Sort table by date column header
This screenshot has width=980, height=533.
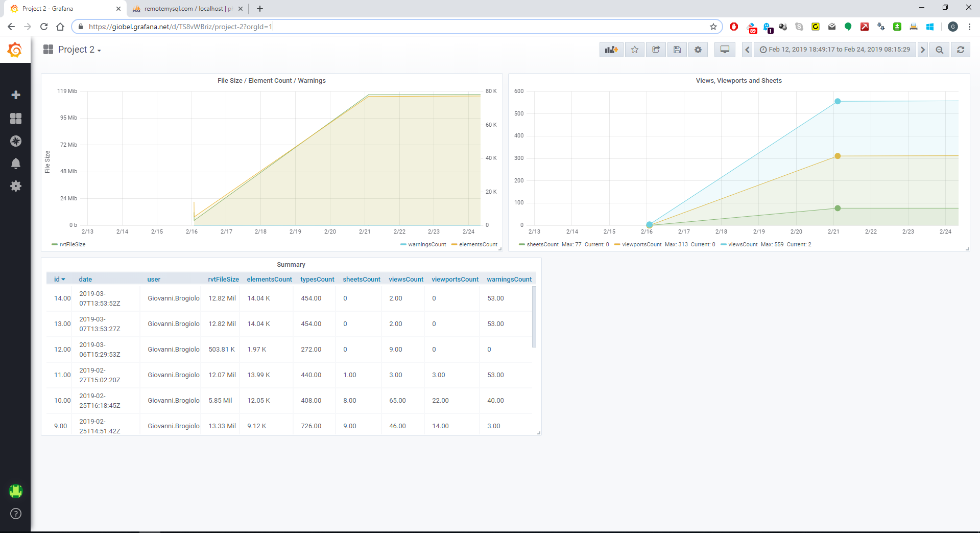(x=85, y=280)
